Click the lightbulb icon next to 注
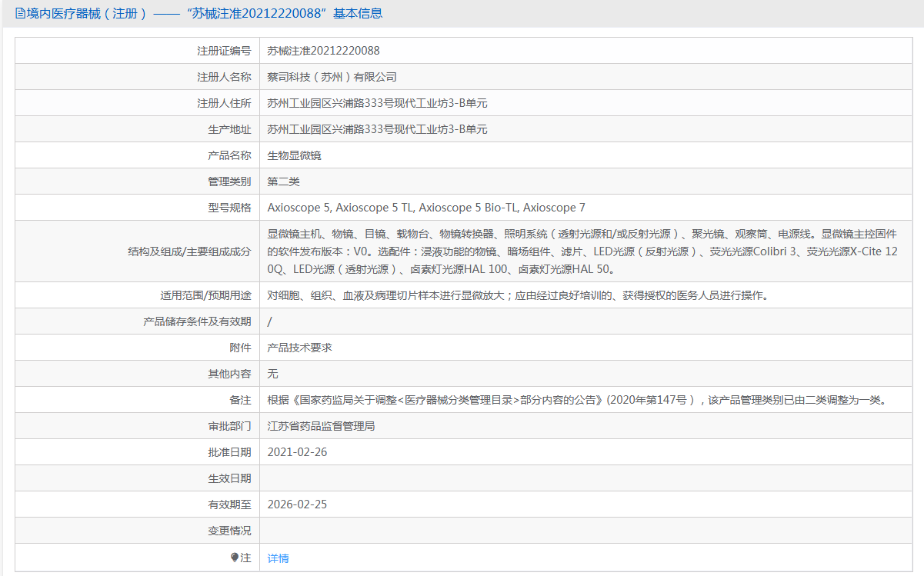Screen dimensions: 924x576 pyautogui.click(x=235, y=558)
